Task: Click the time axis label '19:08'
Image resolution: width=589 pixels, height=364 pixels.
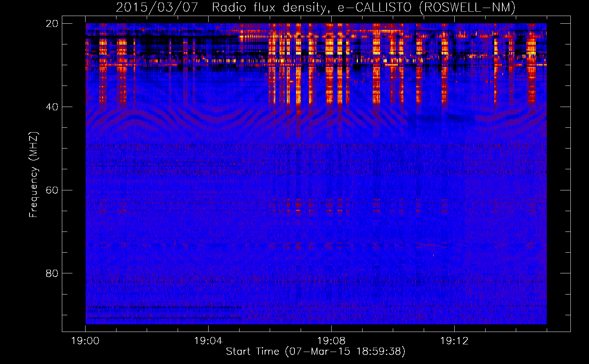Action: point(331,341)
